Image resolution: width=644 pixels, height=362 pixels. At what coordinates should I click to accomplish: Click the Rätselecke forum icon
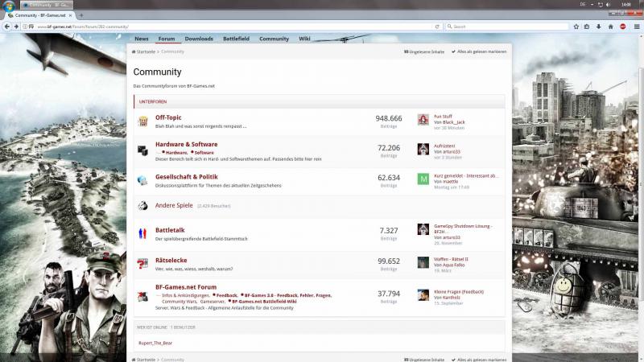pos(142,262)
